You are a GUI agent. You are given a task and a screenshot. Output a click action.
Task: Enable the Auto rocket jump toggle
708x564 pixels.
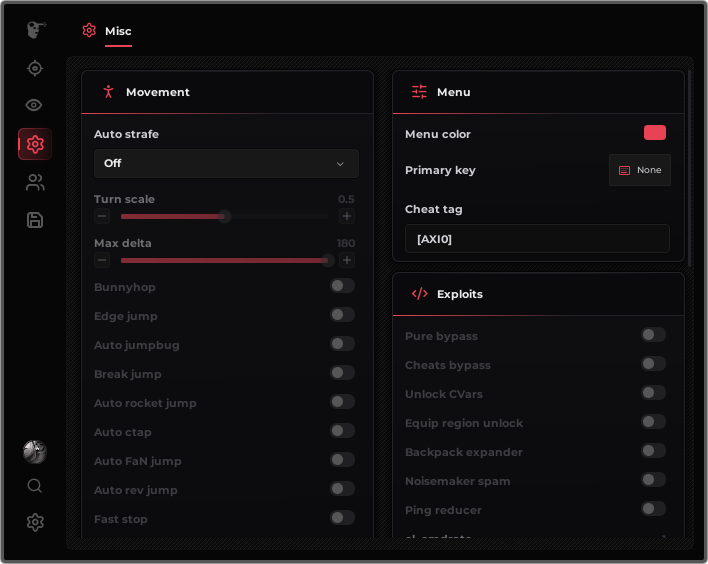[x=342, y=402]
